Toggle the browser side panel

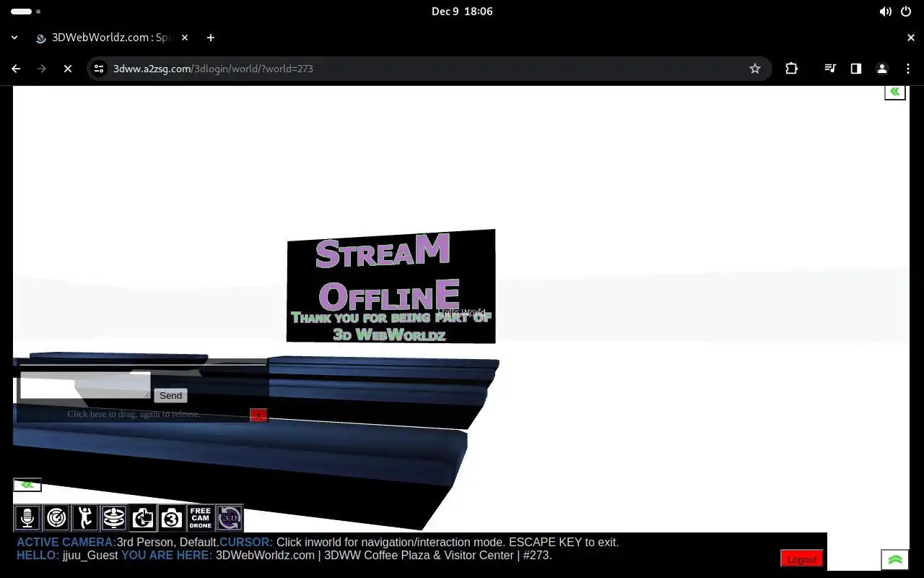coord(856,69)
